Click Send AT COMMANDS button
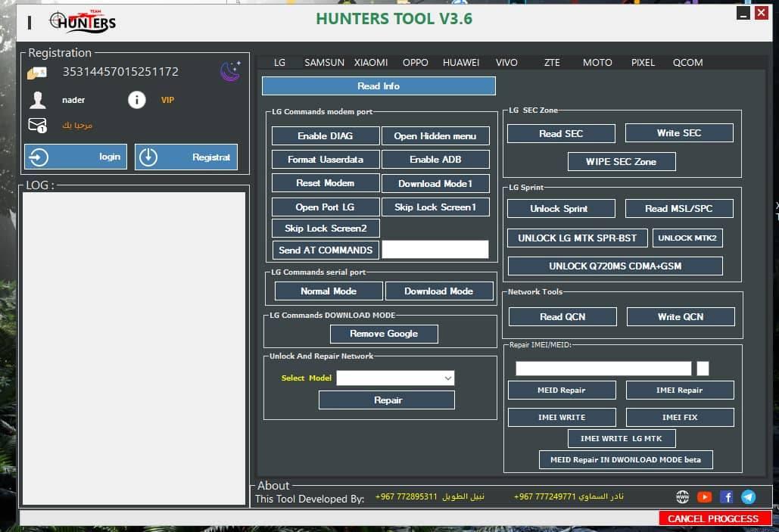This screenshot has height=532, width=779. (326, 250)
